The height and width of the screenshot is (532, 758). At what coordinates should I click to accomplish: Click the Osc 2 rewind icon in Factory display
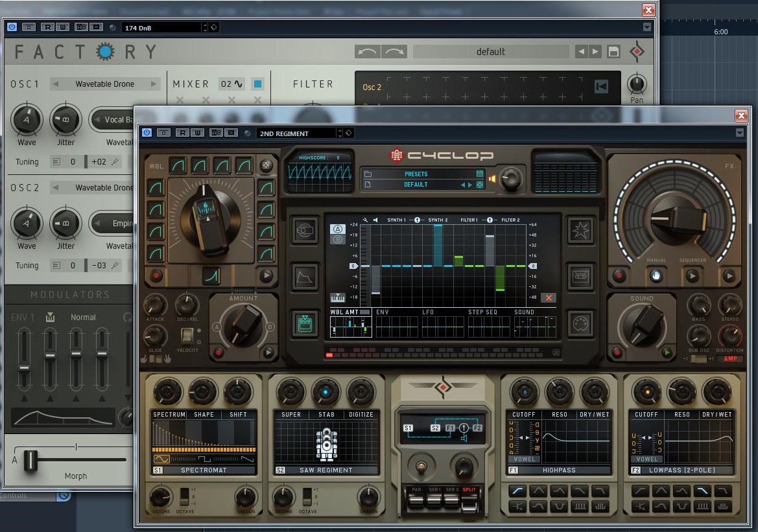[x=601, y=86]
